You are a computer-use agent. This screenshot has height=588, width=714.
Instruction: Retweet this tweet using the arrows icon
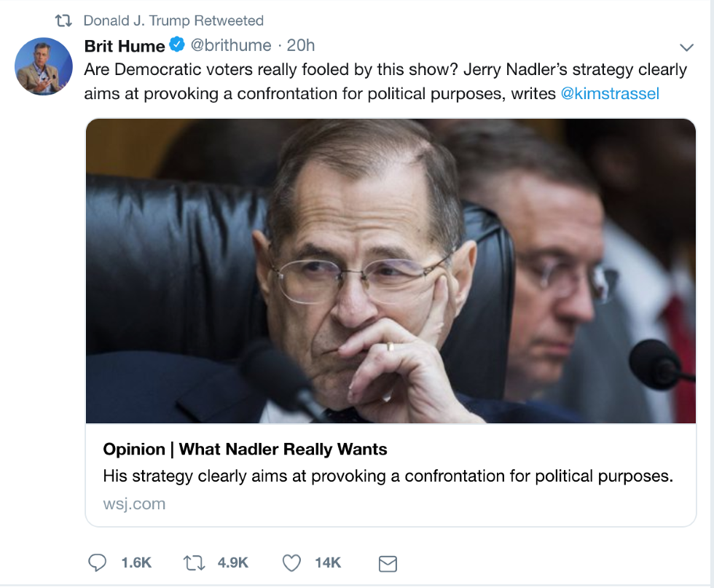193,562
